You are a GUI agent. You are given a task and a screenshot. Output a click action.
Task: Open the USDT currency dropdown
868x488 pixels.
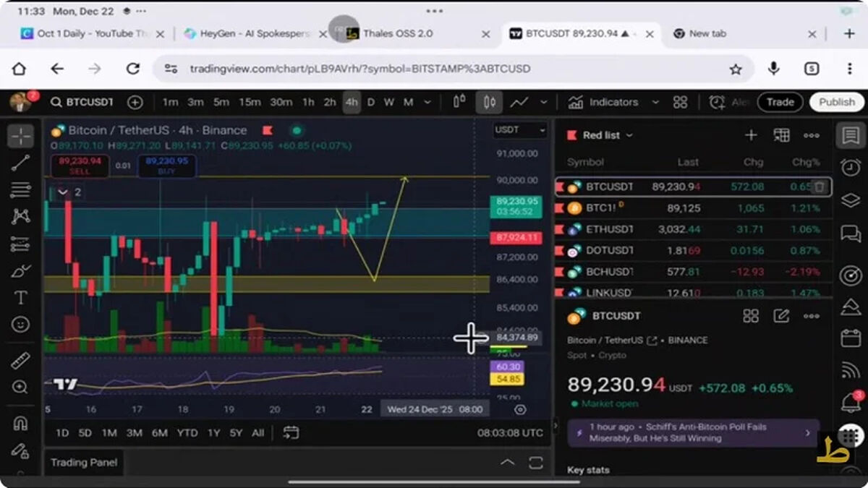pos(519,130)
